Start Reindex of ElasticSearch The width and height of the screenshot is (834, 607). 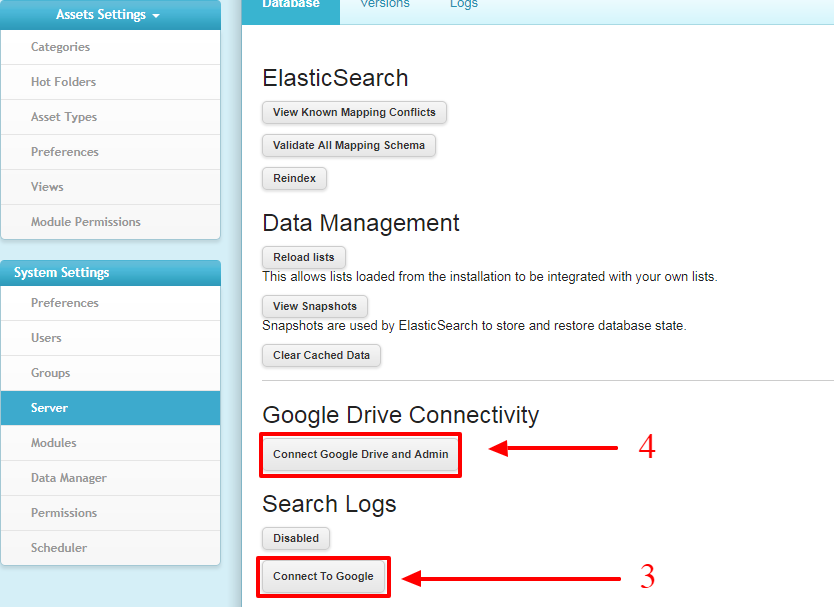(294, 178)
